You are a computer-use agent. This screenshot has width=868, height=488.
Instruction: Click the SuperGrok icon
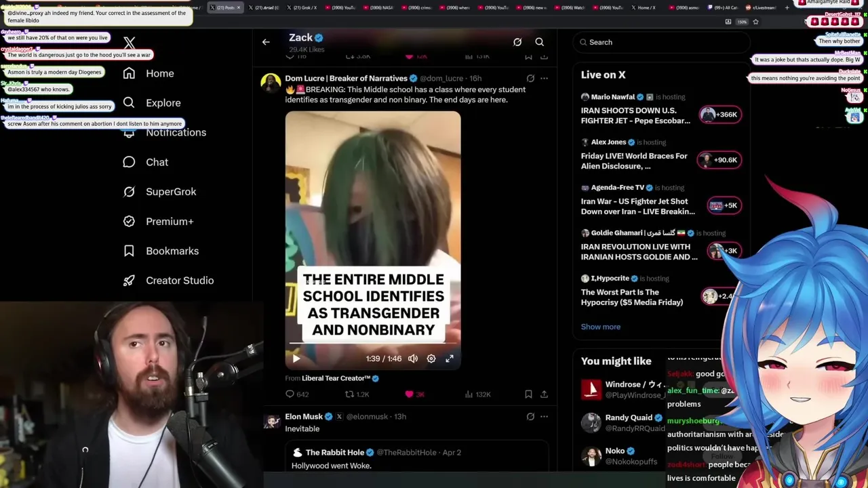[x=129, y=192]
